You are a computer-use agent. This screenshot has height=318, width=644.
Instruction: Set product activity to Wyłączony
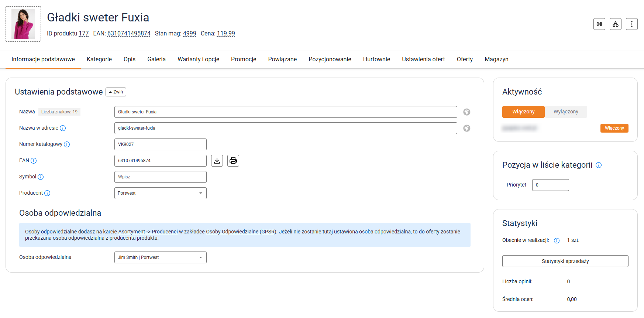pos(565,112)
